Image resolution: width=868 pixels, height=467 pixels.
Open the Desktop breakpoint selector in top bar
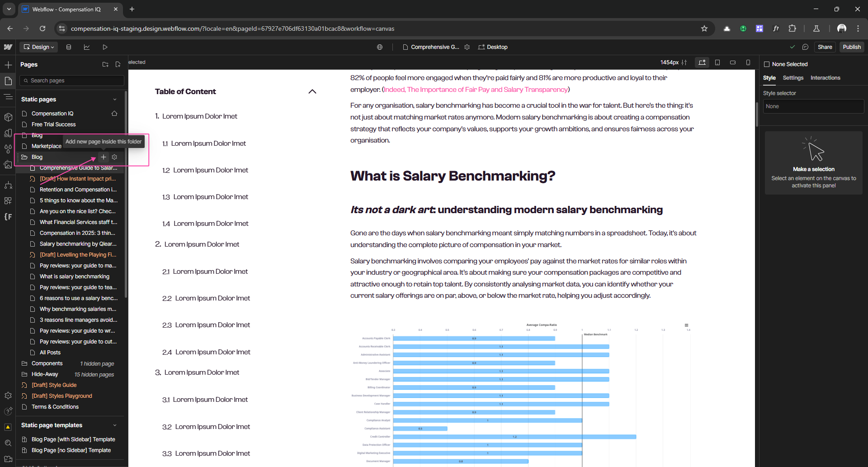point(493,47)
